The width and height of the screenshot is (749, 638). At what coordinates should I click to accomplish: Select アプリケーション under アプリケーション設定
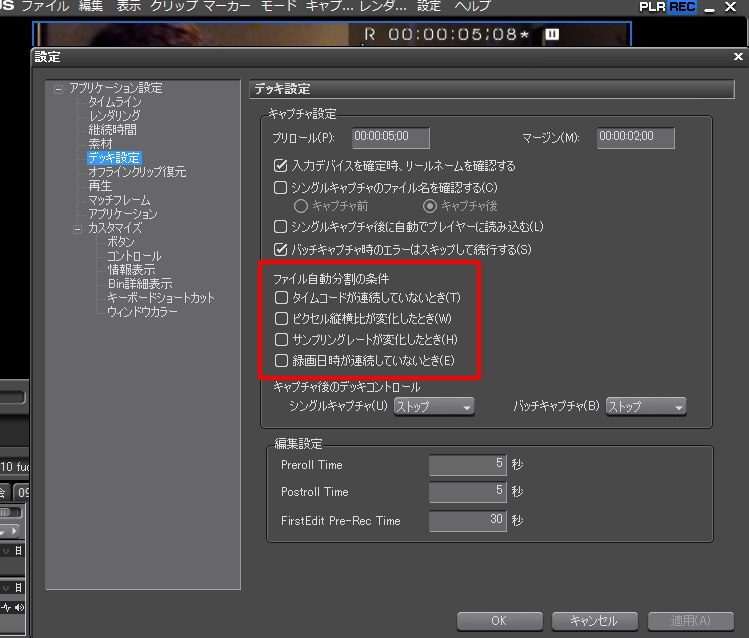click(122, 214)
